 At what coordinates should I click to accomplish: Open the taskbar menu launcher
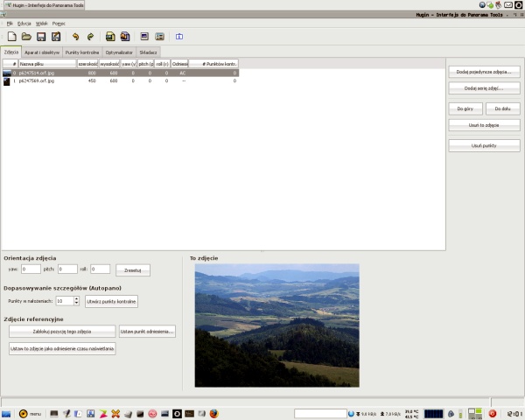point(30,414)
